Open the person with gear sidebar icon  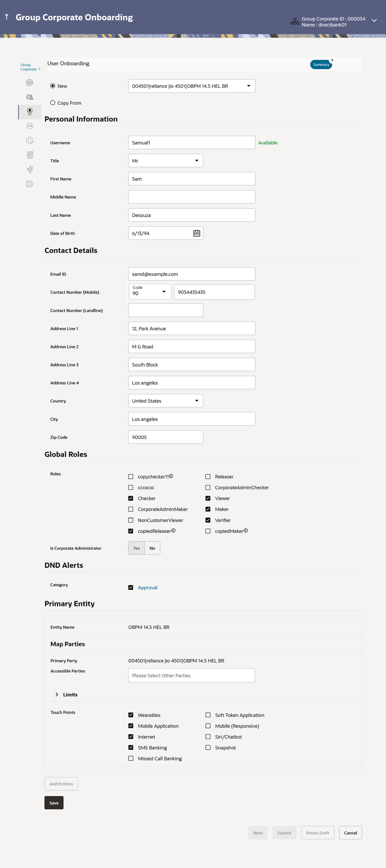(x=30, y=184)
